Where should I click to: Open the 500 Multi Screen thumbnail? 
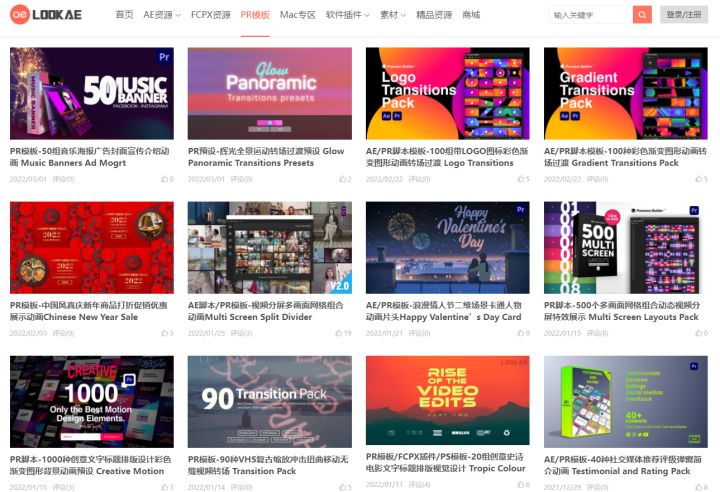coord(626,248)
